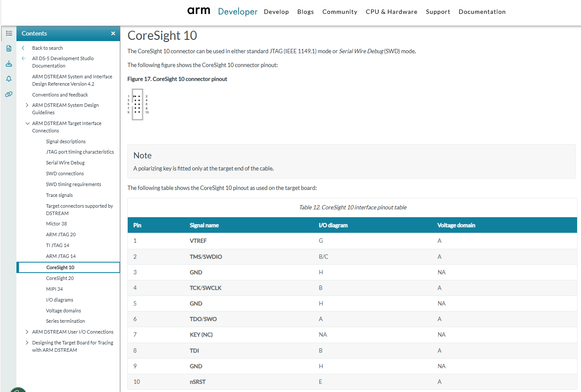Open the search-in-document sidebar icon
This screenshot has width=581, height=392.
pyautogui.click(x=9, y=48)
